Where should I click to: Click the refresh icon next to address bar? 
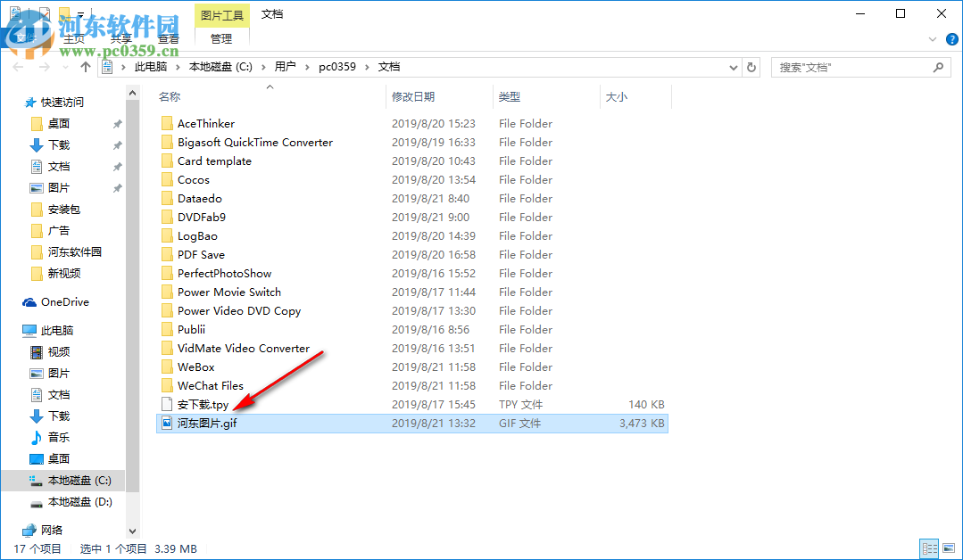[x=751, y=66]
